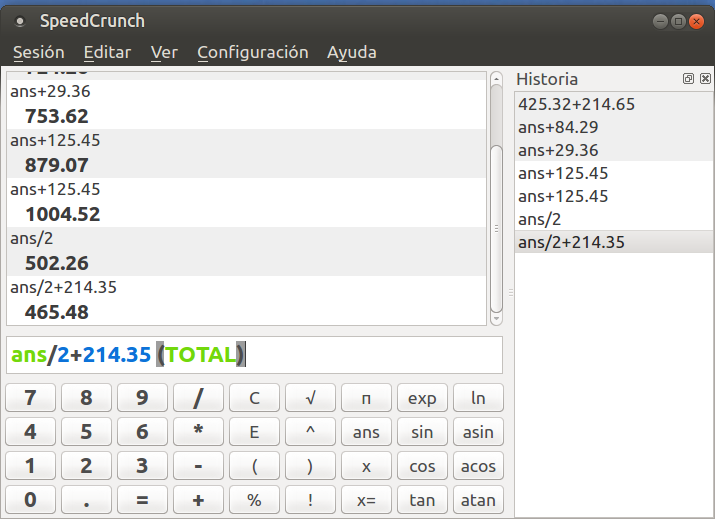This screenshot has width=715, height=519.
Task: Click result 1004.52 in the display
Action: [62, 214]
